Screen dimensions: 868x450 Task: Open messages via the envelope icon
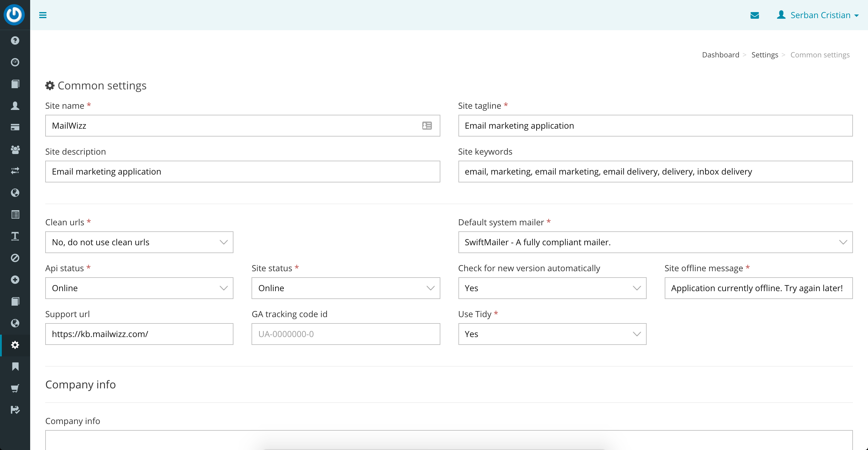(x=755, y=15)
